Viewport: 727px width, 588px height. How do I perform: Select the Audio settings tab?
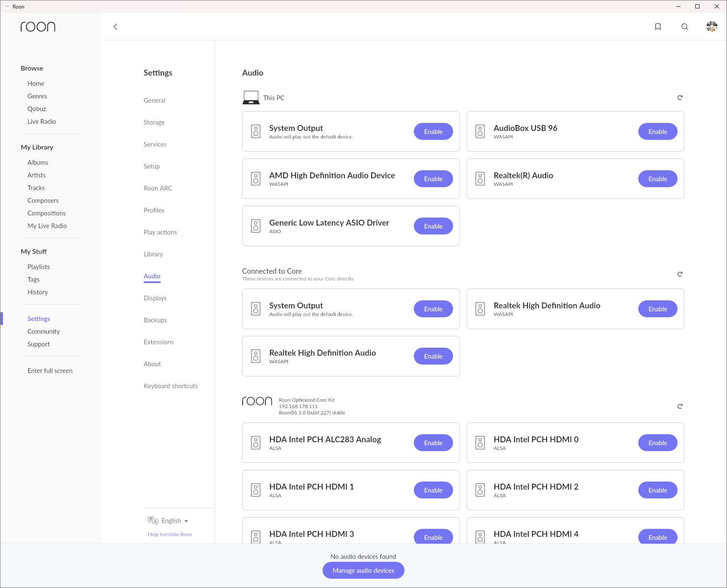tap(152, 276)
